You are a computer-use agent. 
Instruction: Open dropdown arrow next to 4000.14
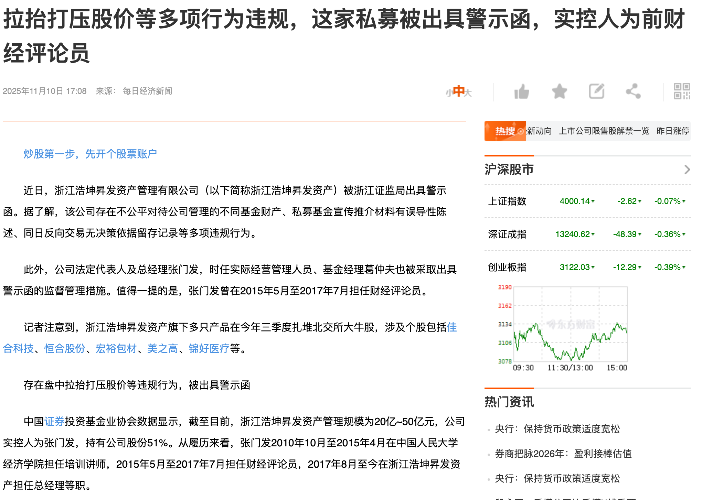coord(593,201)
